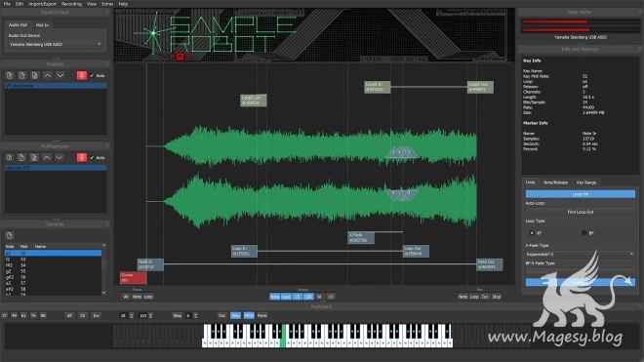Open the Help menu
The width and height of the screenshot is (644, 362).
click(x=123, y=4)
